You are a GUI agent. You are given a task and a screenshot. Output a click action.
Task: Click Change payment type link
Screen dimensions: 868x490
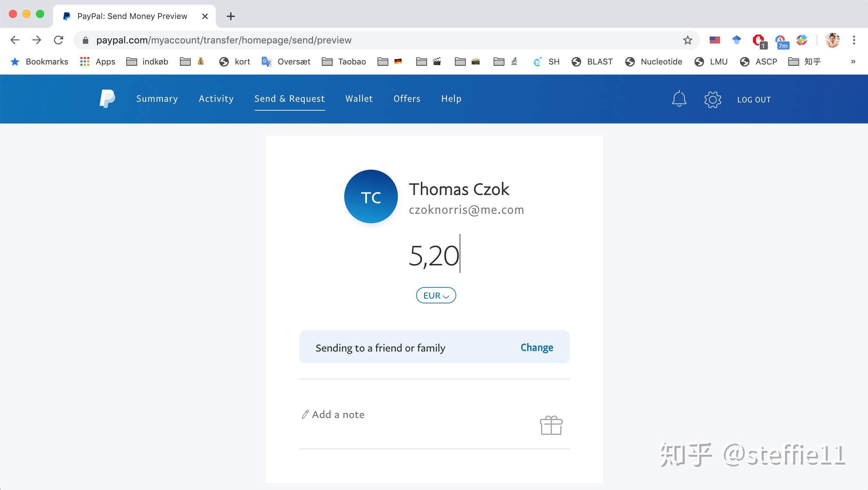click(537, 347)
